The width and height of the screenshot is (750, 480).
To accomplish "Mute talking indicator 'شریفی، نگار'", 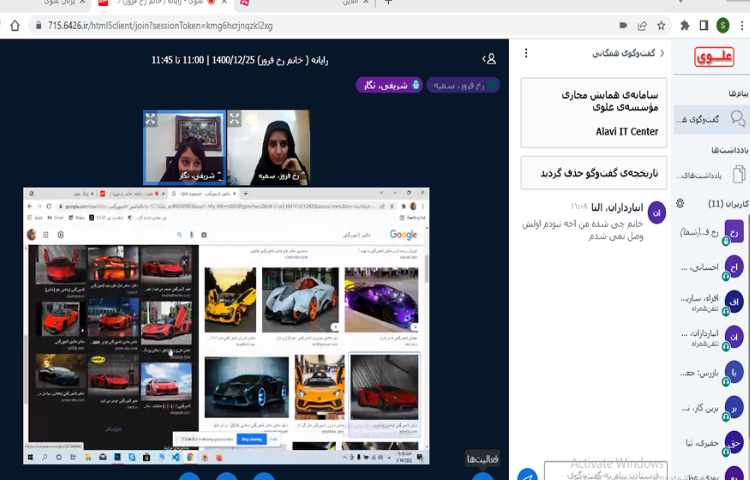I will 389,86.
